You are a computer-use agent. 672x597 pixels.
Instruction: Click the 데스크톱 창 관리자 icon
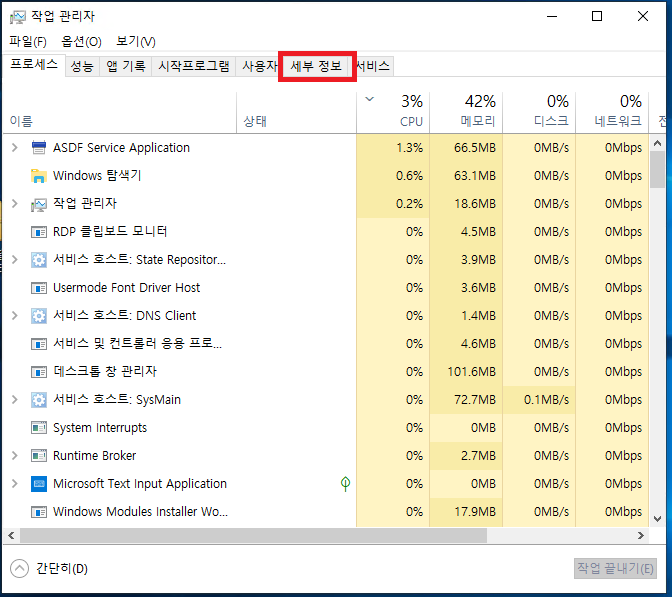[39, 372]
